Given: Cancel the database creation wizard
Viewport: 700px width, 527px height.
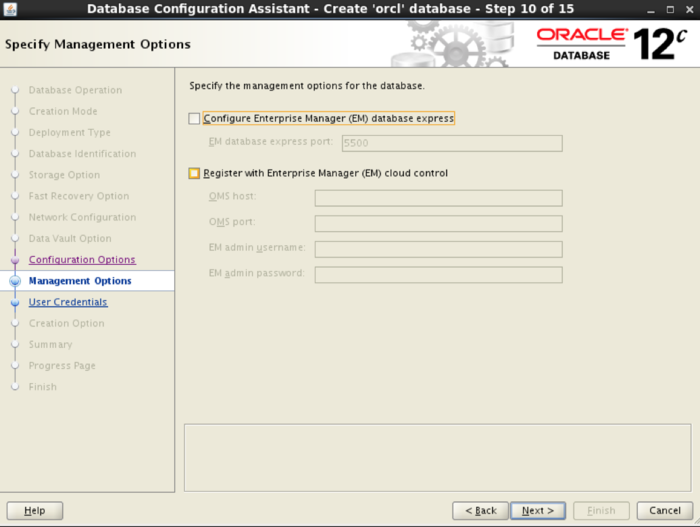Looking at the screenshot, I should [665, 510].
